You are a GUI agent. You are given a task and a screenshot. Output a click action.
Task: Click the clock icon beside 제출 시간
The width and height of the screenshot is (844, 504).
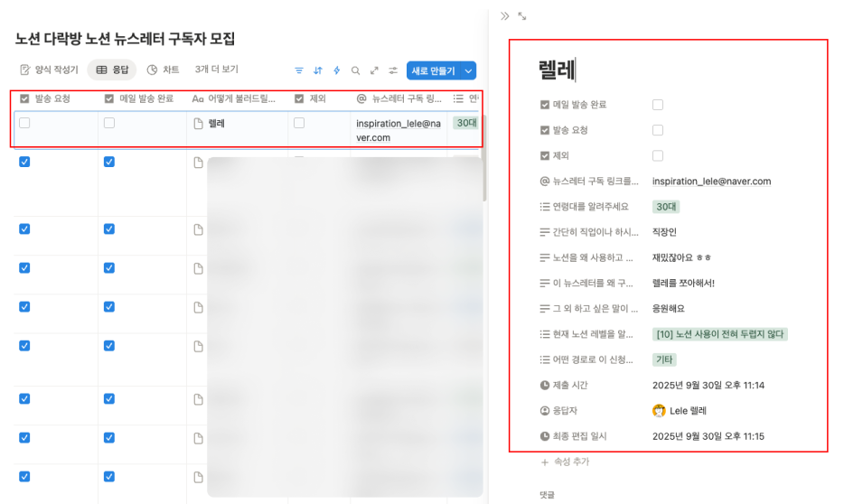[x=544, y=385]
